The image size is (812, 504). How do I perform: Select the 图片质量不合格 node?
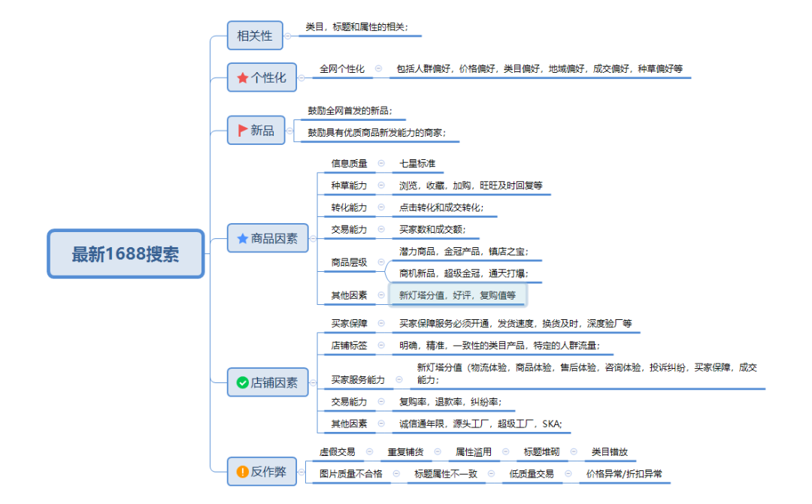(350, 474)
